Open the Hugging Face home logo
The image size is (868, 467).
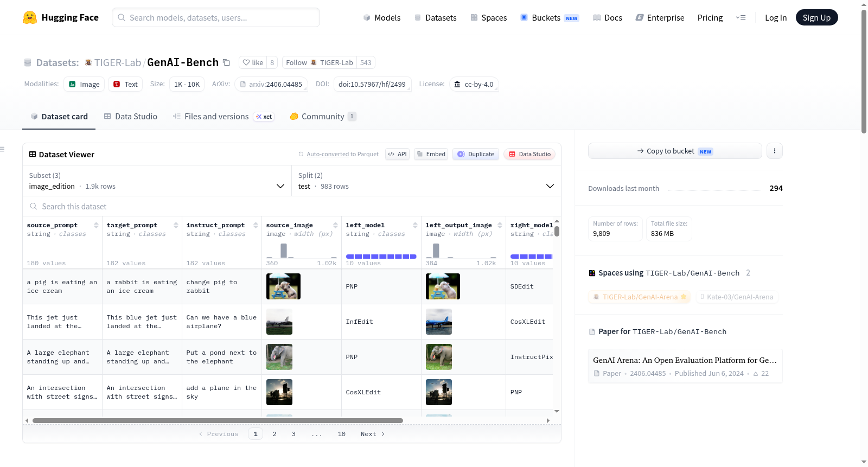pos(61,17)
